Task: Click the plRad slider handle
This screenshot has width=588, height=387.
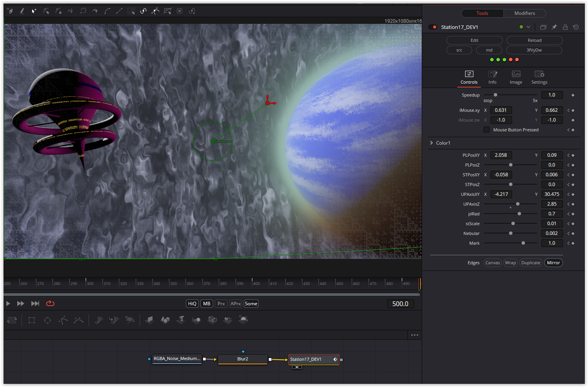Action: [519, 213]
